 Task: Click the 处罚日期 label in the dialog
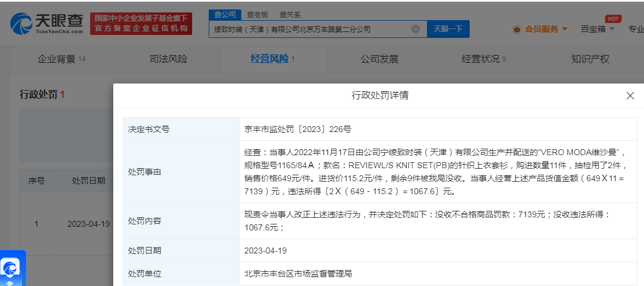[145, 250]
